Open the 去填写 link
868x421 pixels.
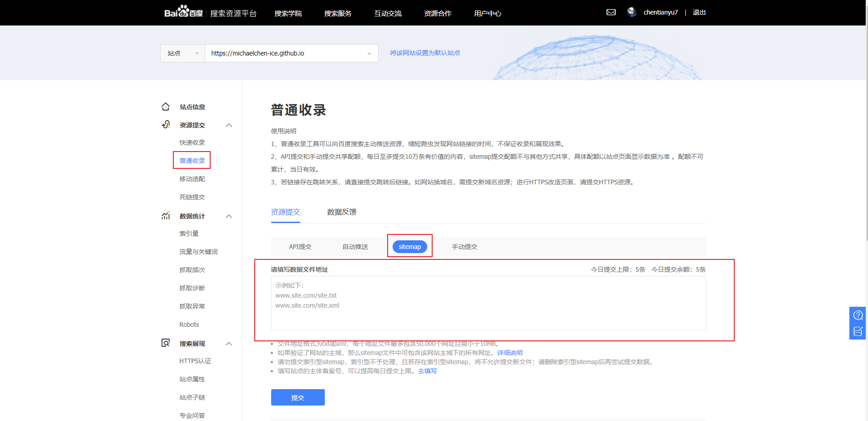[427, 371]
